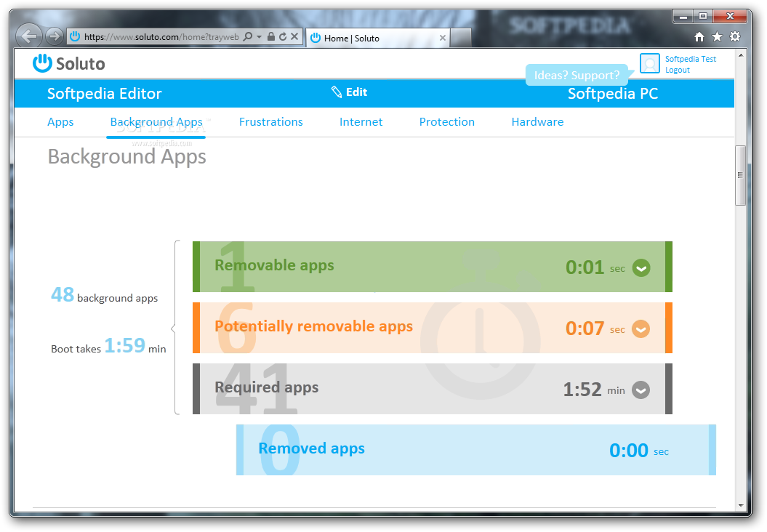Click the 0:07 sec time value

pyautogui.click(x=595, y=329)
